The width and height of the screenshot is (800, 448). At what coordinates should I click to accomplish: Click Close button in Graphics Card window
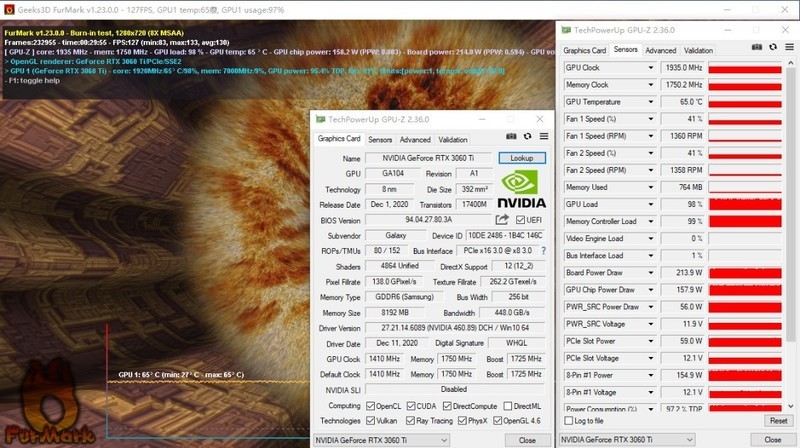click(528, 440)
